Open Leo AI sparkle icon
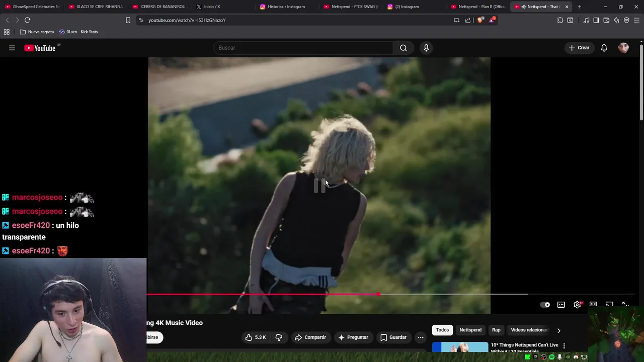 tap(616, 20)
